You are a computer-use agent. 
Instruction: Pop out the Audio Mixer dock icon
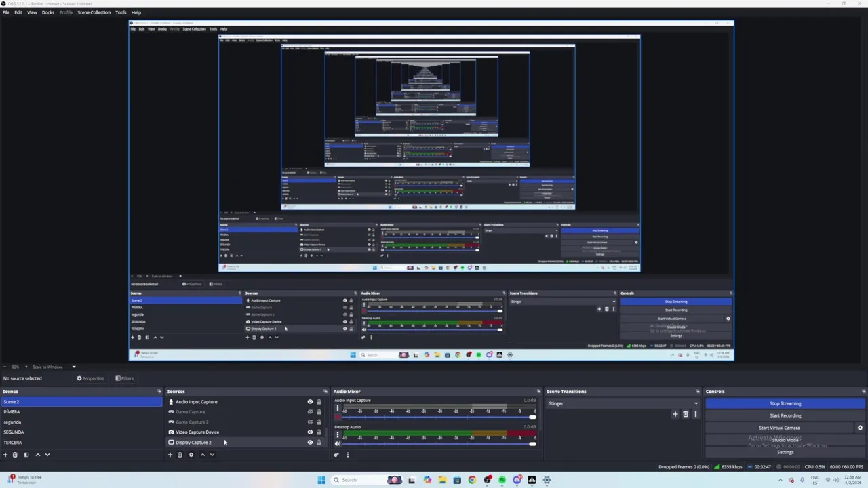click(539, 392)
